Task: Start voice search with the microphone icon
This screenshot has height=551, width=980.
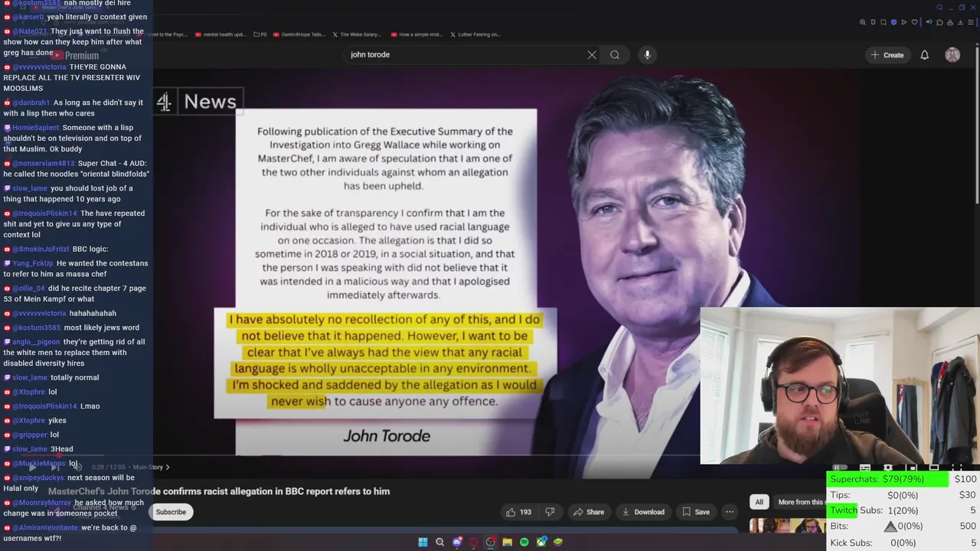Action: click(647, 55)
